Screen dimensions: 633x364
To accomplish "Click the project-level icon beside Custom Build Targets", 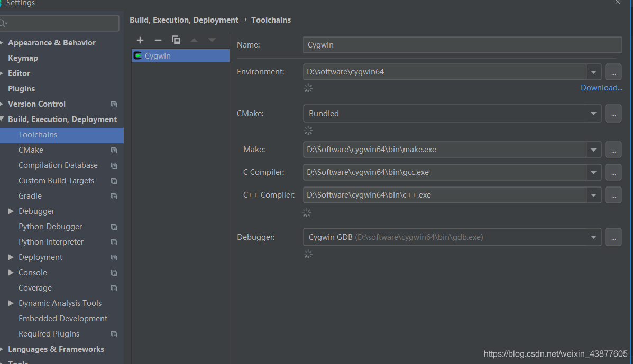I will click(114, 181).
